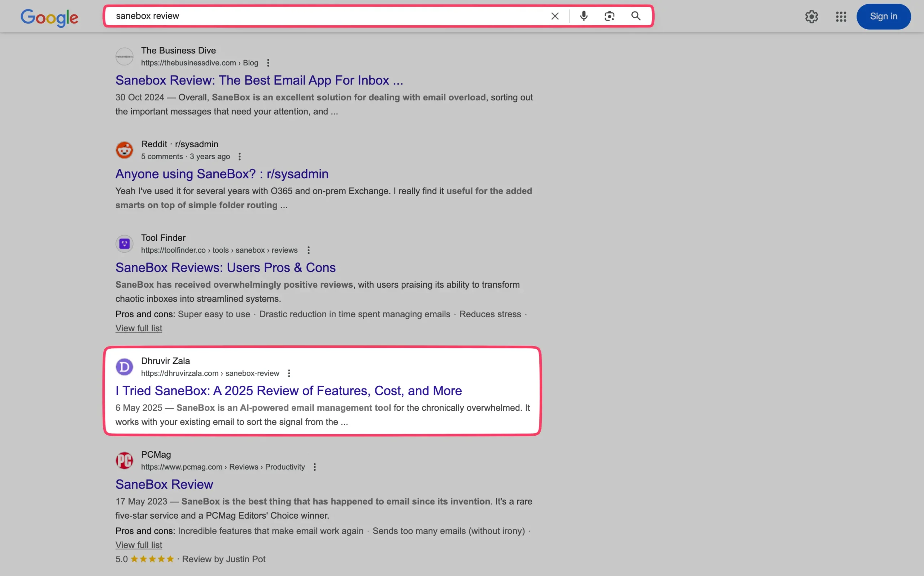Screen dimensions: 924x576
Task: Click the PCMag favicon
Action: [x=124, y=461]
